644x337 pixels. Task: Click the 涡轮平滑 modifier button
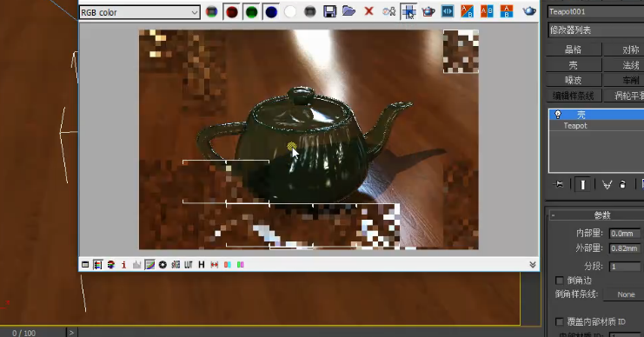pos(624,96)
